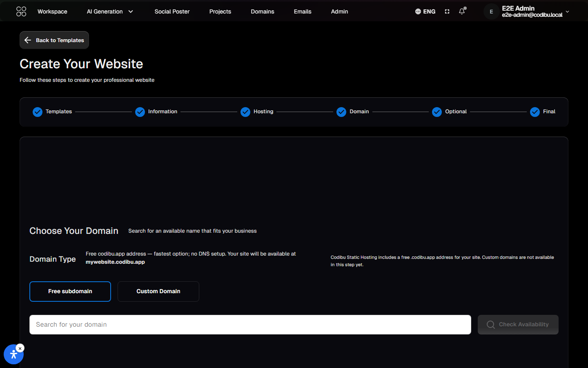Expand the E2E Admin account menu
Screen dimensions: 588x368
(567, 11)
